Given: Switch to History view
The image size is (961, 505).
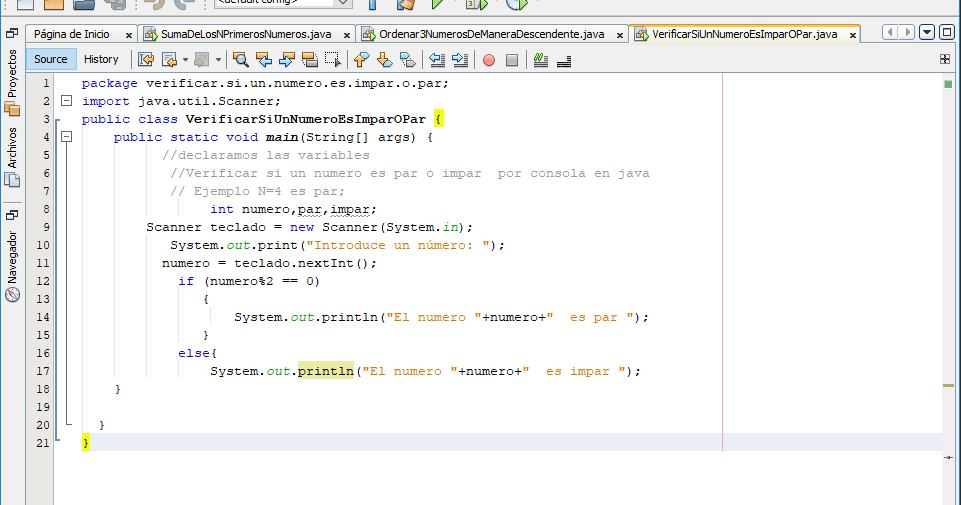Looking at the screenshot, I should (101, 59).
